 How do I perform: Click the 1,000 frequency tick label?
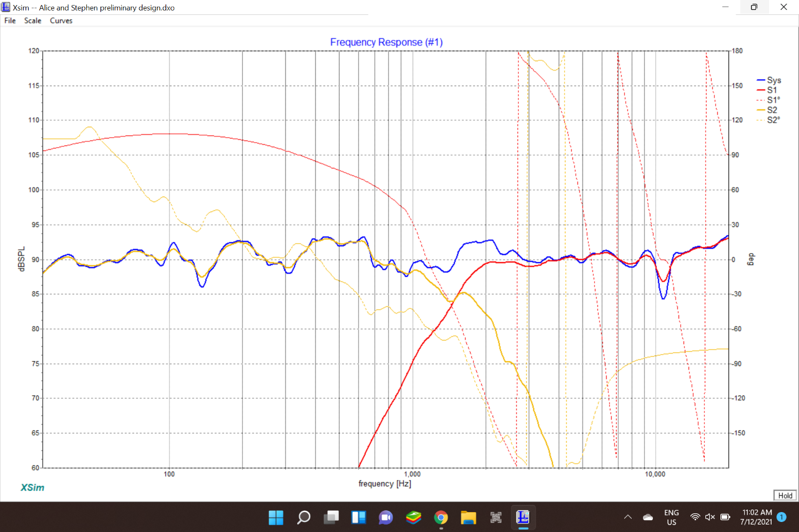(x=412, y=474)
